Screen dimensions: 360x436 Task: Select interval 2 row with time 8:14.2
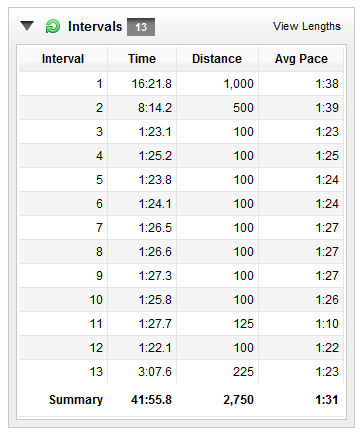[181, 108]
